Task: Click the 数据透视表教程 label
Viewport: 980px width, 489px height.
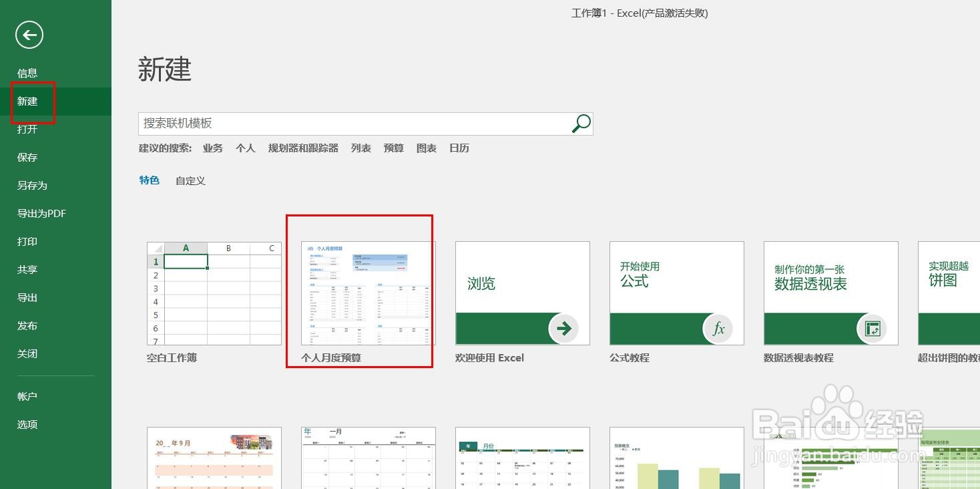Action: [798, 358]
